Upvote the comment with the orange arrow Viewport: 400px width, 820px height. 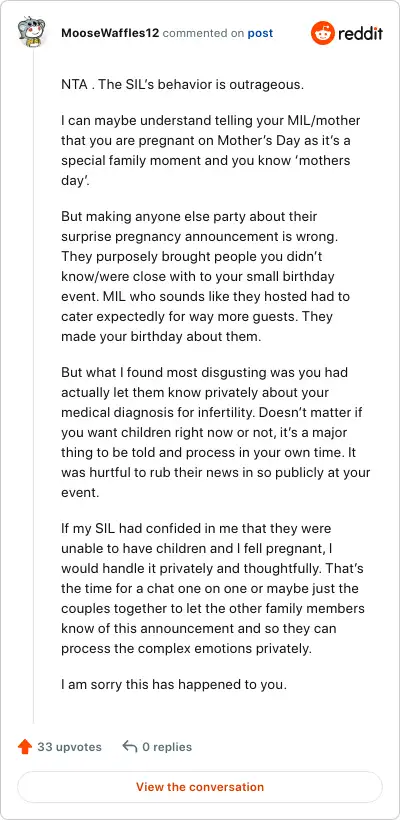coord(25,746)
